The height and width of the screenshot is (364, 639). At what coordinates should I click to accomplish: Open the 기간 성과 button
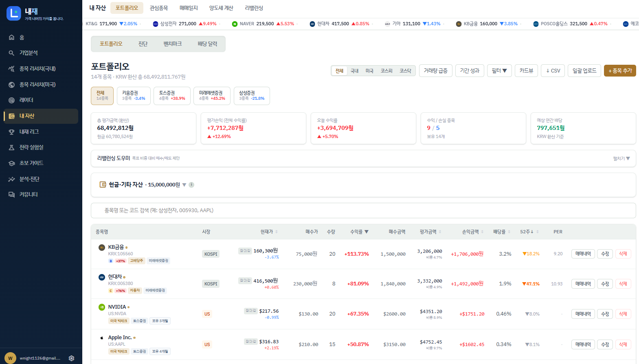(x=470, y=71)
